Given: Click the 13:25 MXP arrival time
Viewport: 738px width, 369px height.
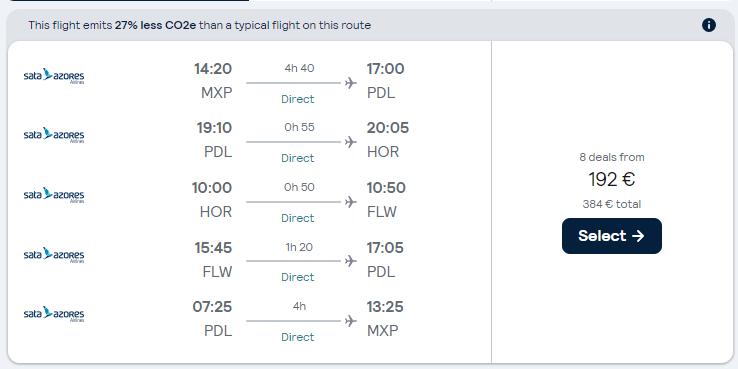Looking at the screenshot, I should click(385, 307).
